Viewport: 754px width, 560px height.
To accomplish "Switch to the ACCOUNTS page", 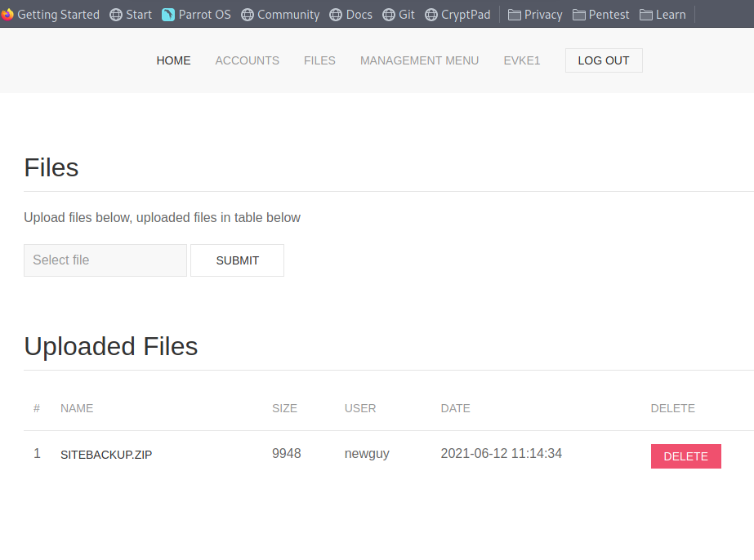I will click(247, 60).
